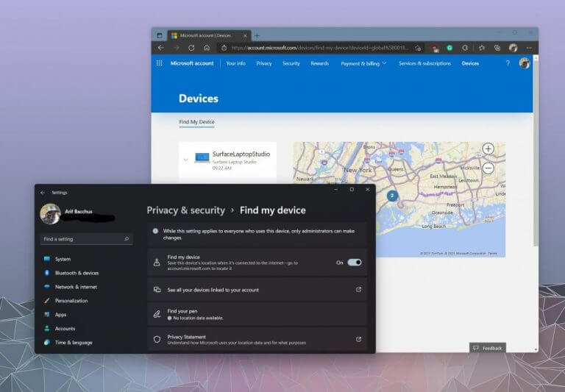
Task: Open the Microsoft apps grid launcher
Action: pos(160,63)
